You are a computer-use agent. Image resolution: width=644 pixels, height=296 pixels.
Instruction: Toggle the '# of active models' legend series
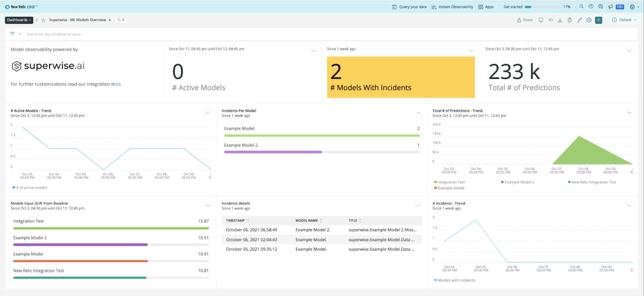pos(30,188)
